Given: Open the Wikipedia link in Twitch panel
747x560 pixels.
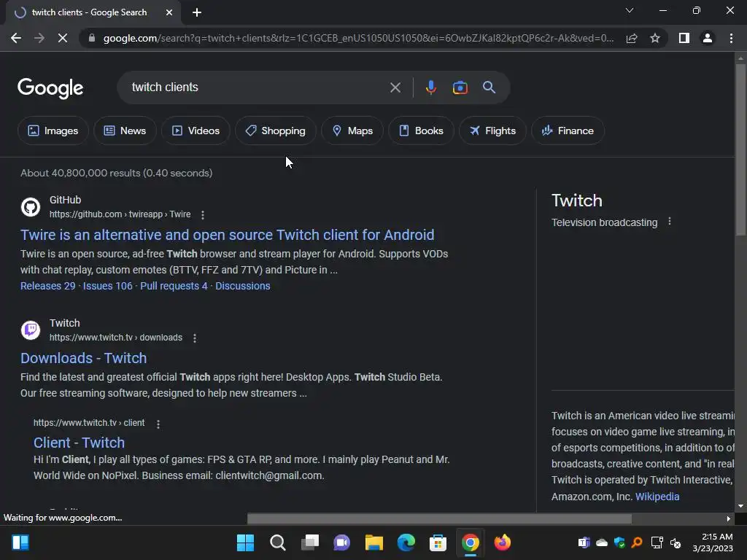Looking at the screenshot, I should click(x=657, y=496).
